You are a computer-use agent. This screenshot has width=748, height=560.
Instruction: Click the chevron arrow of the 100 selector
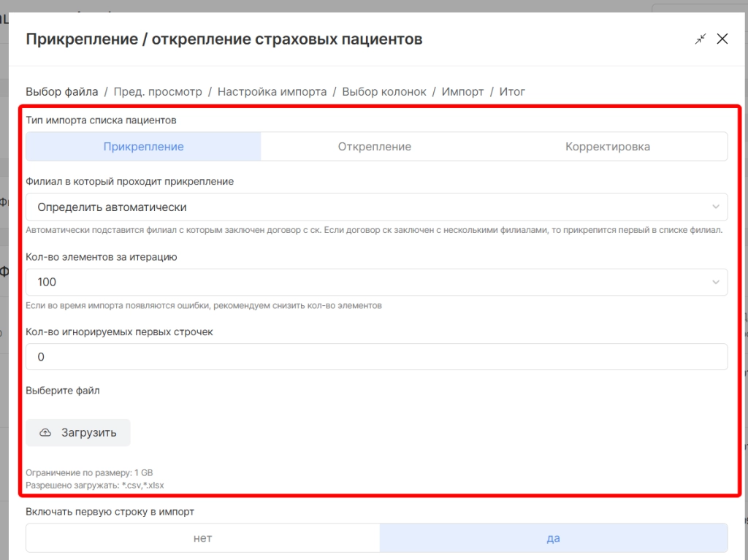[716, 283]
